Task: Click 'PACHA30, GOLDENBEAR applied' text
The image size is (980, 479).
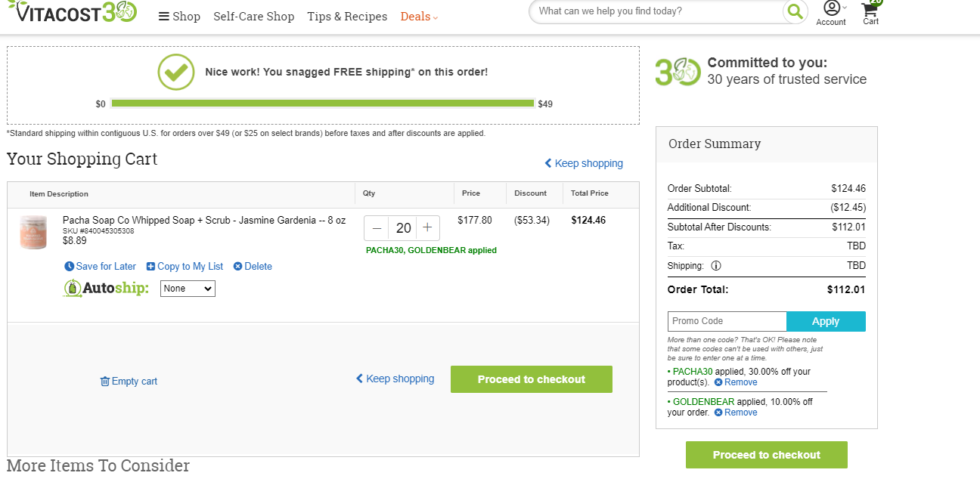Action: (x=431, y=250)
